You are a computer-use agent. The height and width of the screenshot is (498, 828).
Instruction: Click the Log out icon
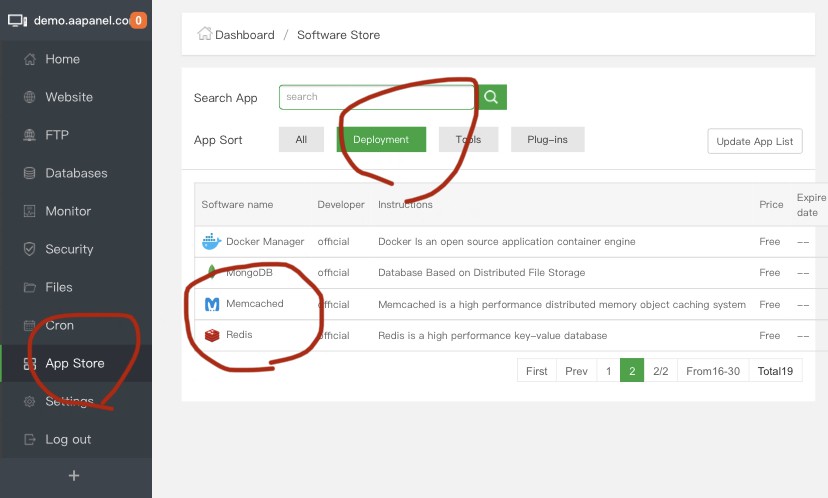[30, 439]
